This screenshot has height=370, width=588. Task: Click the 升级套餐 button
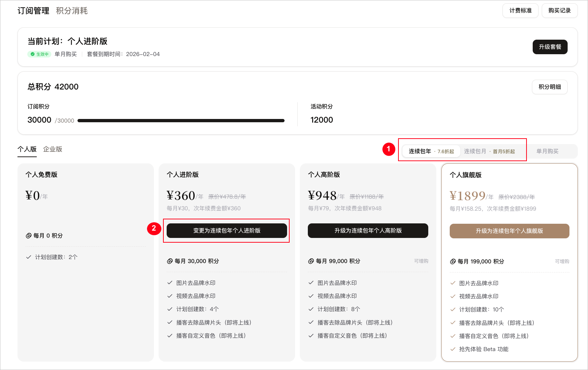tap(550, 47)
